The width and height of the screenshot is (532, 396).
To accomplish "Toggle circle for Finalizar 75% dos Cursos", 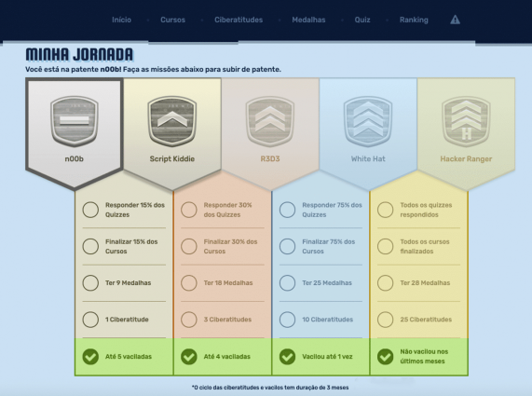I will click(287, 246).
